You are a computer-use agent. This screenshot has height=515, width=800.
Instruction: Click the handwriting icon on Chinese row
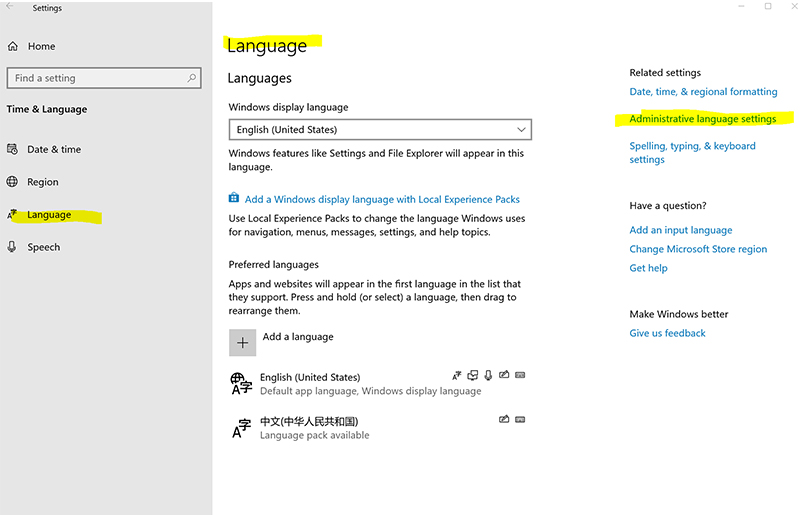(504, 420)
